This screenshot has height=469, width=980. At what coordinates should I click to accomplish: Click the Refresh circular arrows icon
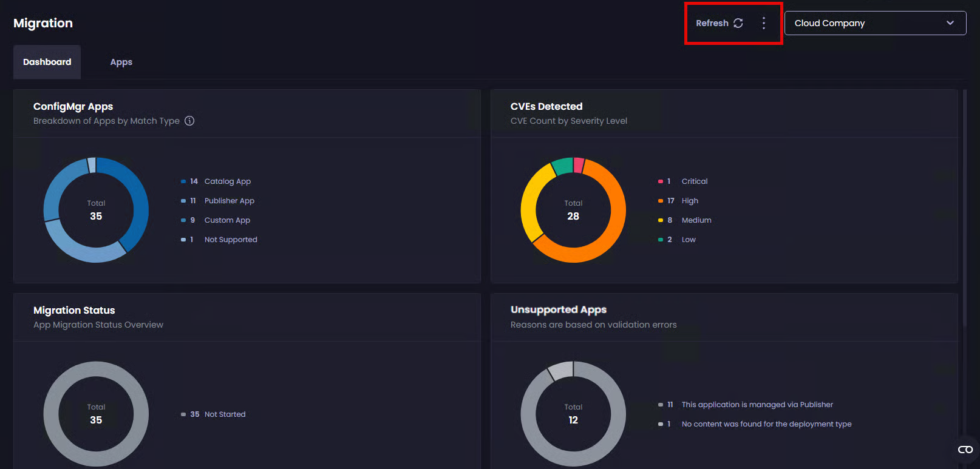[x=738, y=23]
